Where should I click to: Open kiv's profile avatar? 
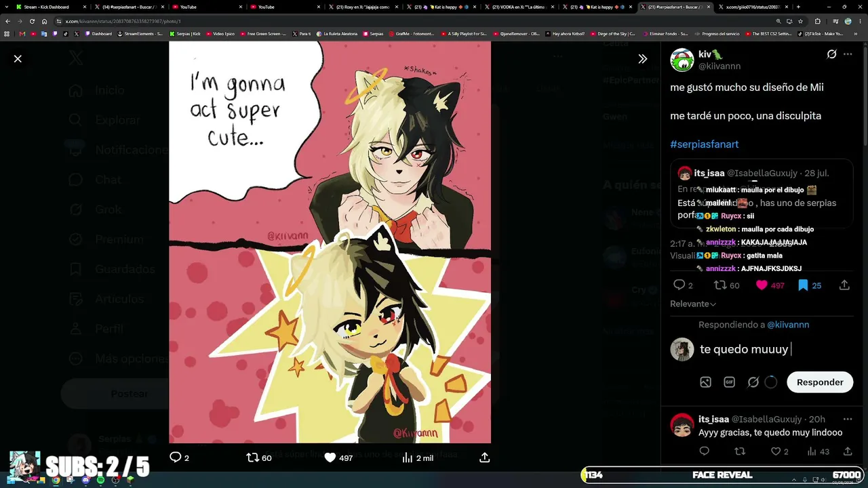[682, 60]
